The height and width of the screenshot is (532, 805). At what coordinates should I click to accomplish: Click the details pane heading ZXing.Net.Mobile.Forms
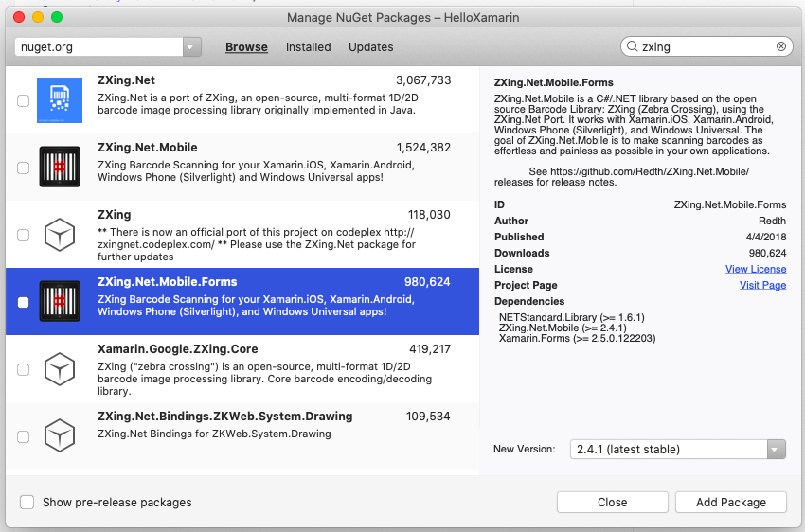[553, 82]
